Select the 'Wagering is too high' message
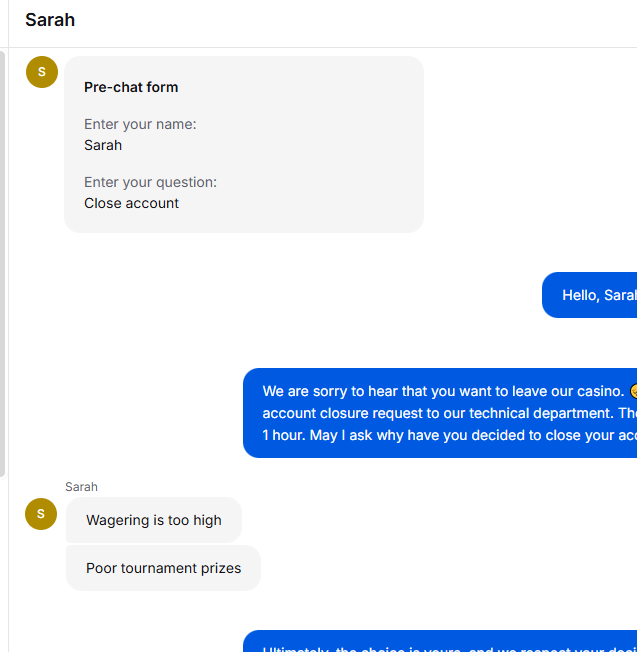Viewport: 637px width, 652px height. (154, 520)
